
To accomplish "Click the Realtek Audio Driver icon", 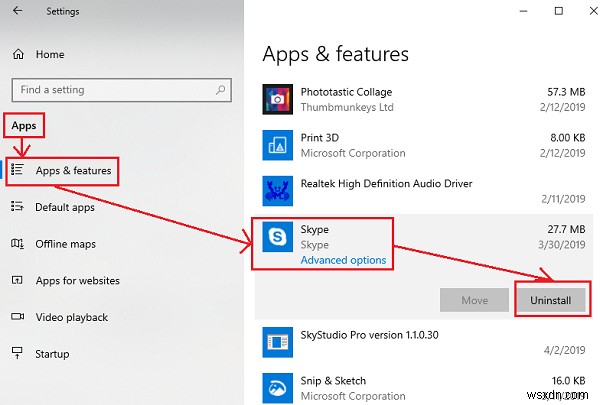I will point(276,190).
